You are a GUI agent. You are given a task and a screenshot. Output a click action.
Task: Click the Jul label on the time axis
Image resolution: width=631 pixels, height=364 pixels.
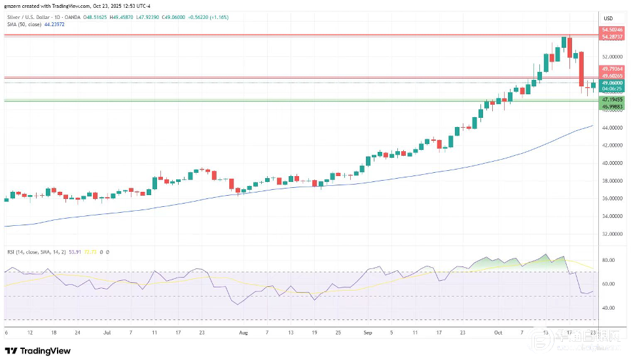[x=106, y=333]
